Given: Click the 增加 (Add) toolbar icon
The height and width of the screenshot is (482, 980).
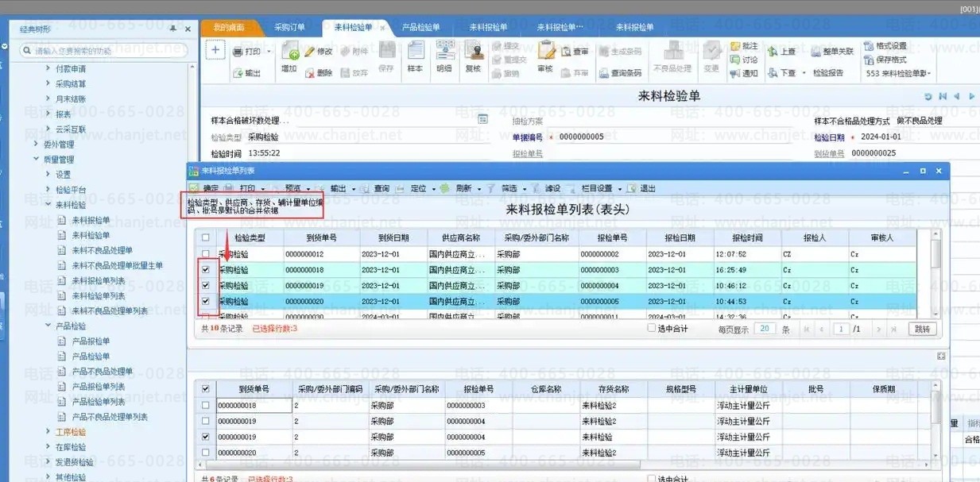Looking at the screenshot, I should click(x=289, y=58).
